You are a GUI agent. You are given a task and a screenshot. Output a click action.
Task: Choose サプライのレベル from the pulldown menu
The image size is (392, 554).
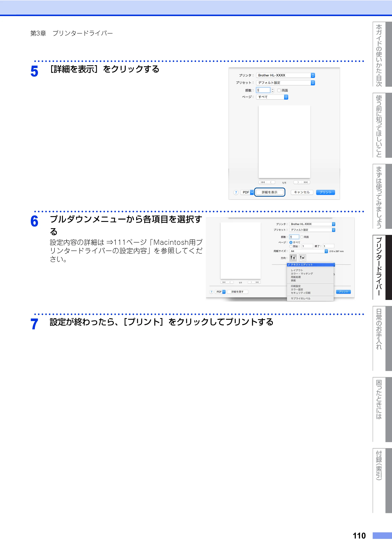(310, 299)
